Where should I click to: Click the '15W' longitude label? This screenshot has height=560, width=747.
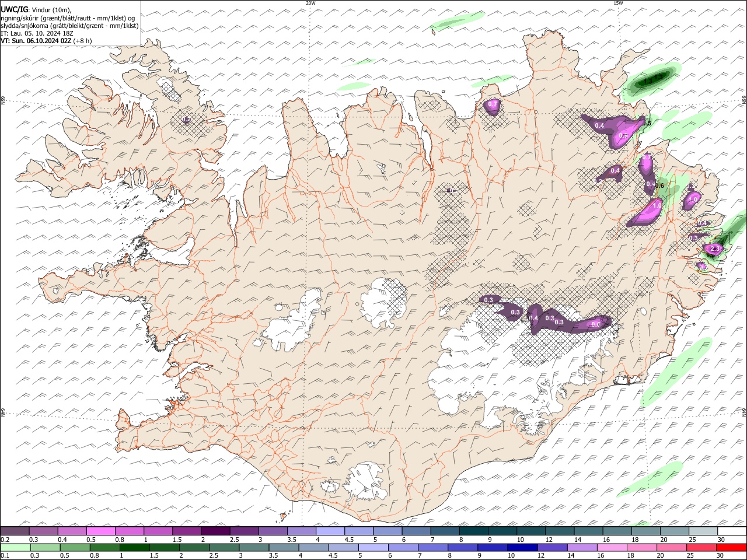pos(618,3)
